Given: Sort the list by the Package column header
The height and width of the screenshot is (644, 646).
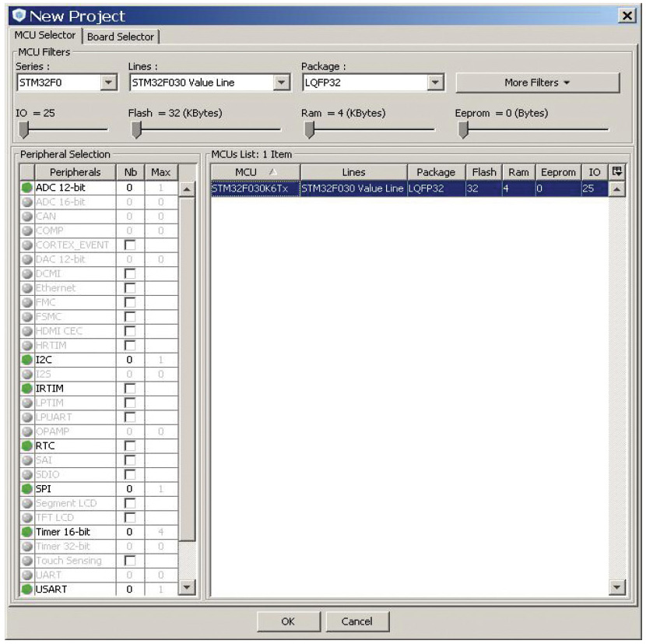Looking at the screenshot, I should pyautogui.click(x=437, y=172).
